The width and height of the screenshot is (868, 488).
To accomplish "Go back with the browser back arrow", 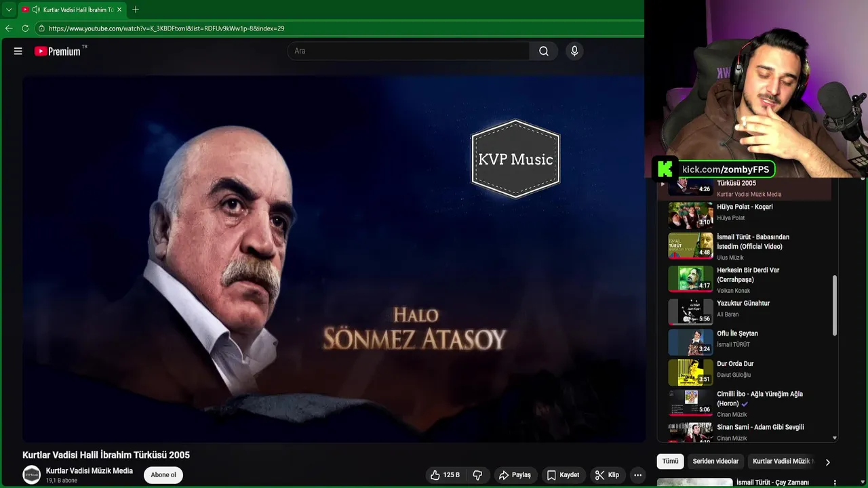I will 9,28.
